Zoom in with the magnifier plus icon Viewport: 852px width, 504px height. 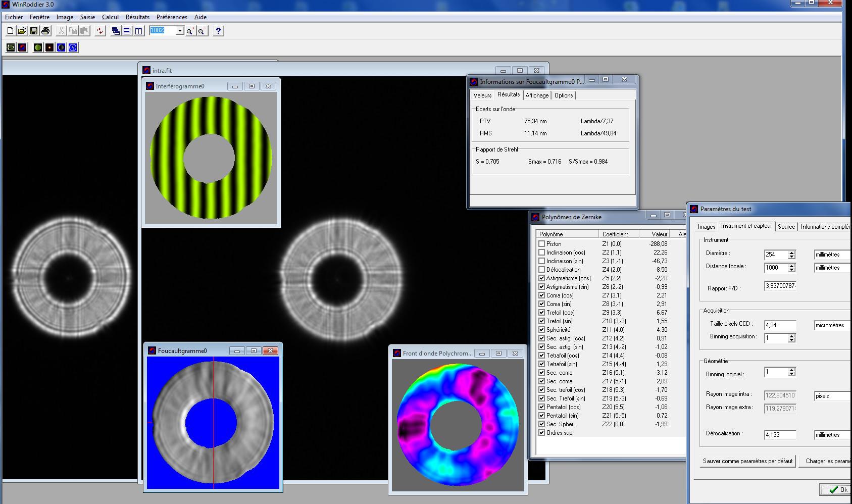pyautogui.click(x=190, y=31)
